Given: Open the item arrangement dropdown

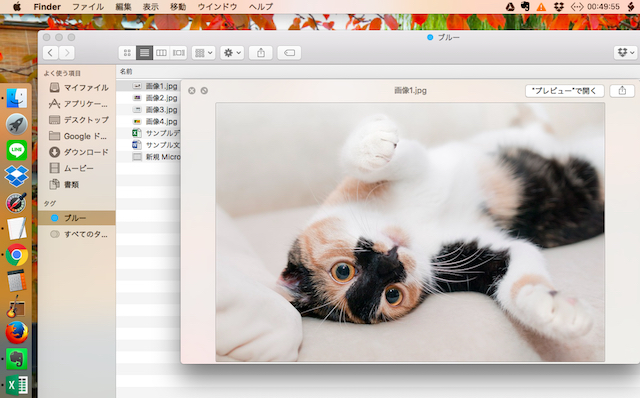Looking at the screenshot, I should pyautogui.click(x=203, y=53).
